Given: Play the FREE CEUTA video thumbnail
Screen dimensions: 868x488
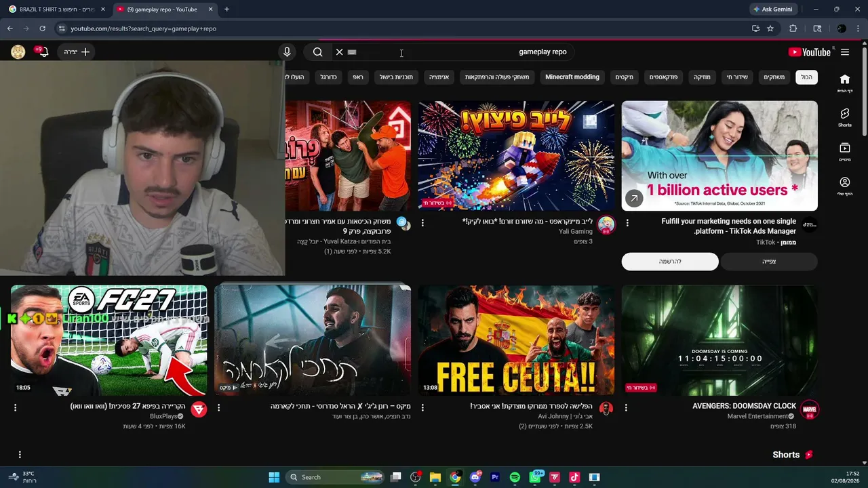Looking at the screenshot, I should [x=516, y=340].
